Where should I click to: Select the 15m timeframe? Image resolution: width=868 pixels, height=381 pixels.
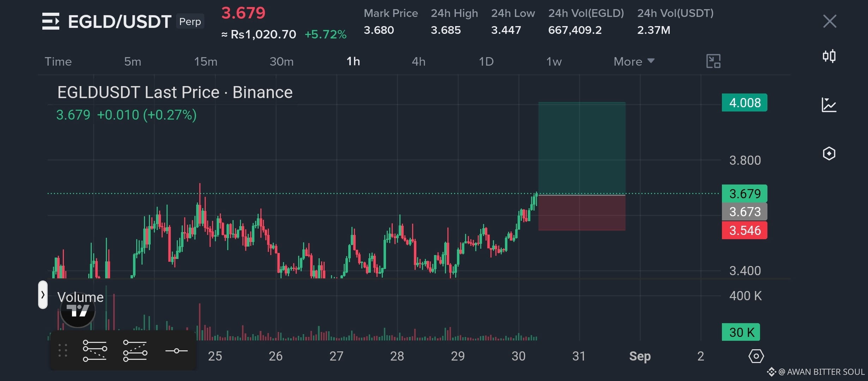pyautogui.click(x=206, y=62)
